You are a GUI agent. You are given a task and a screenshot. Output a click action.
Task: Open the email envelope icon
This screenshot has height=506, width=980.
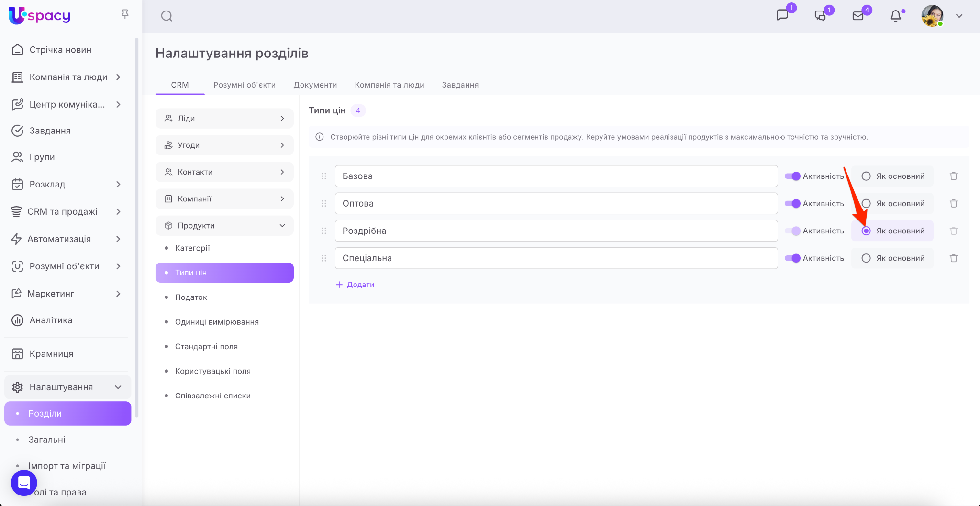click(858, 16)
